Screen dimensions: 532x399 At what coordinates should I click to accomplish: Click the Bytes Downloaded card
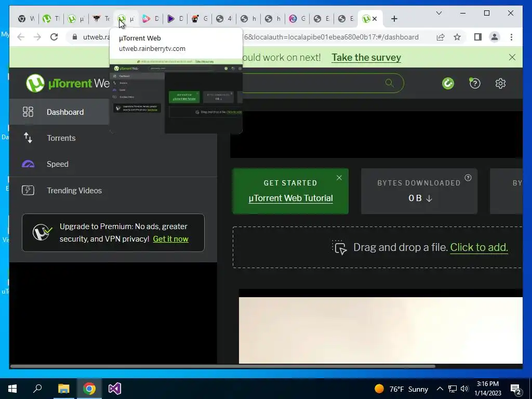point(419,191)
